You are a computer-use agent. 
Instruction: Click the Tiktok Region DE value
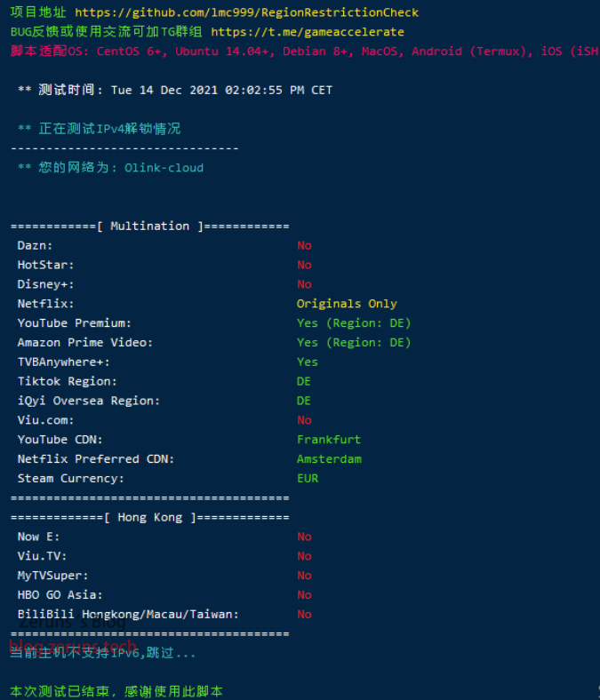coord(304,382)
